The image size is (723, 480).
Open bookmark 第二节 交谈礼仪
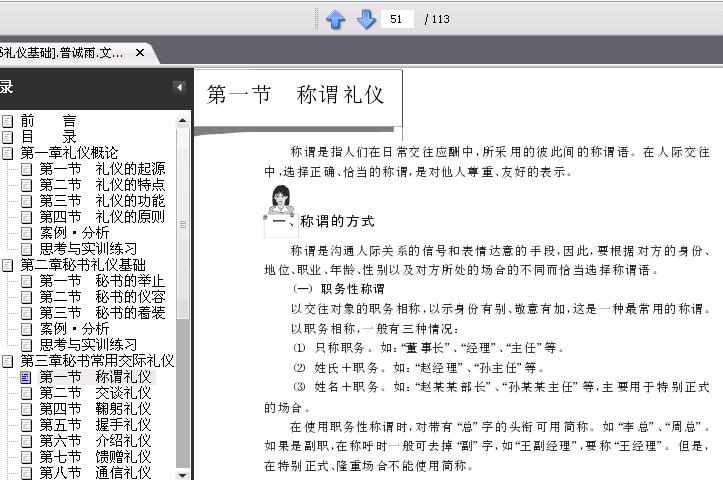click(x=95, y=393)
